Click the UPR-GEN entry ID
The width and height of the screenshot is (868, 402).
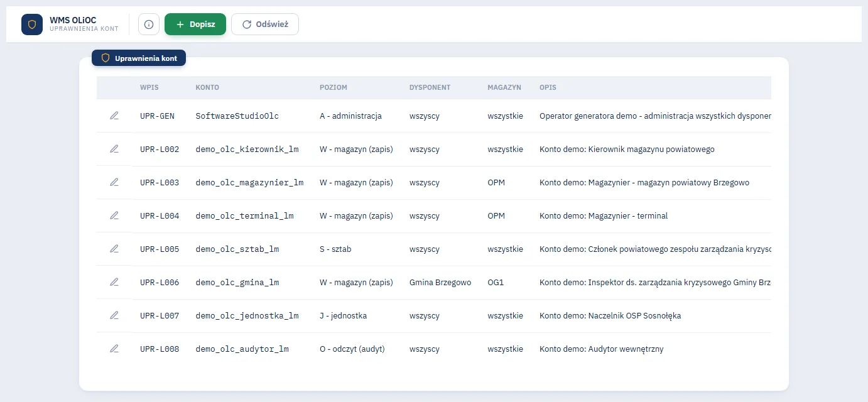(x=158, y=116)
